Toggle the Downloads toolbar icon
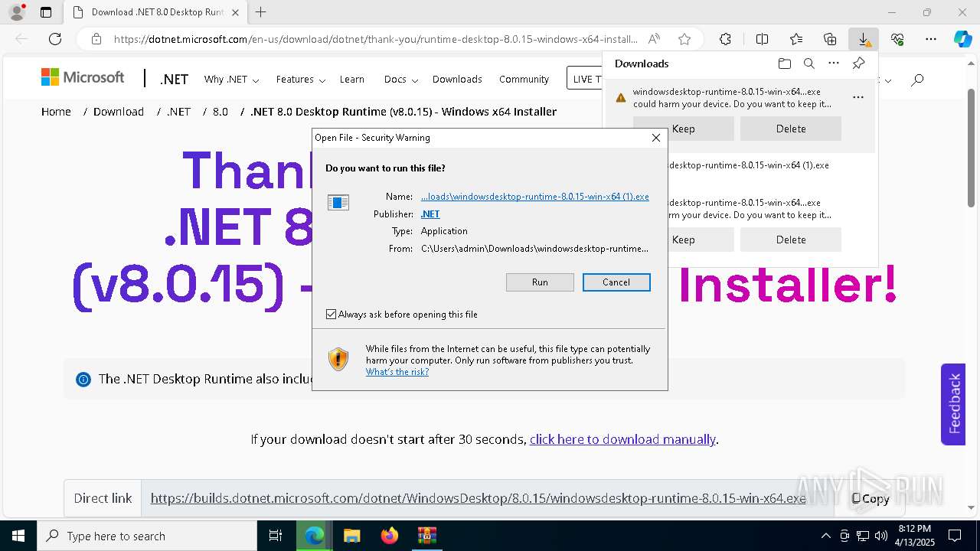 pyautogui.click(x=863, y=39)
